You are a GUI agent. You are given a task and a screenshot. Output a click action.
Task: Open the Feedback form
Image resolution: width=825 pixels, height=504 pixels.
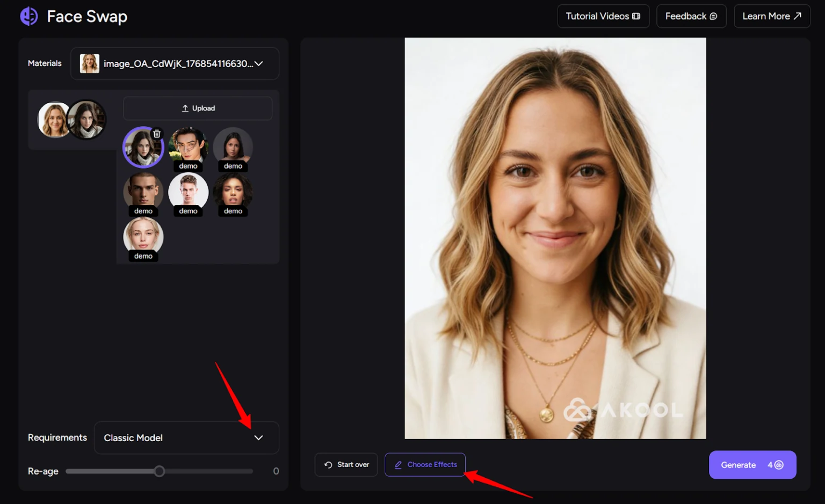tap(691, 16)
